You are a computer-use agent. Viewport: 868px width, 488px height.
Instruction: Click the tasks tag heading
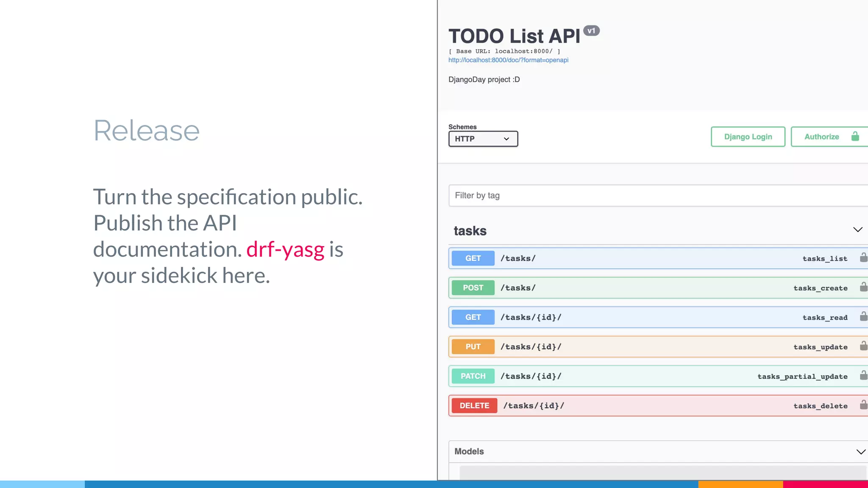click(470, 231)
